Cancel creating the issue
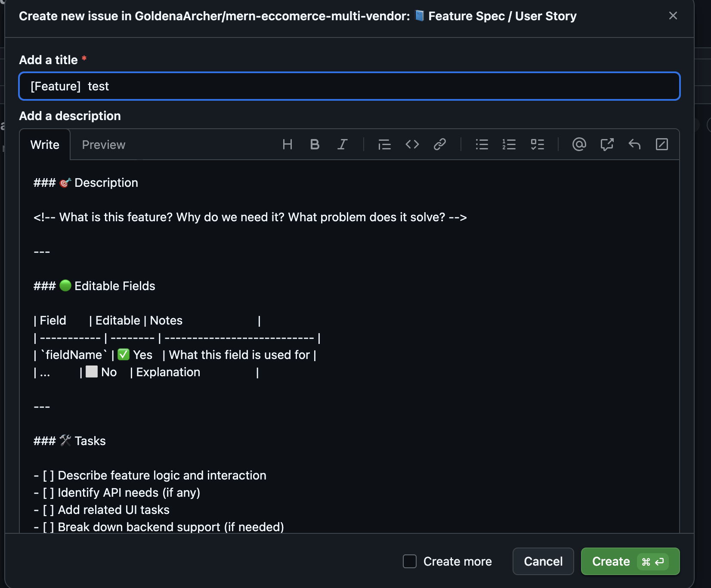 coord(543,561)
